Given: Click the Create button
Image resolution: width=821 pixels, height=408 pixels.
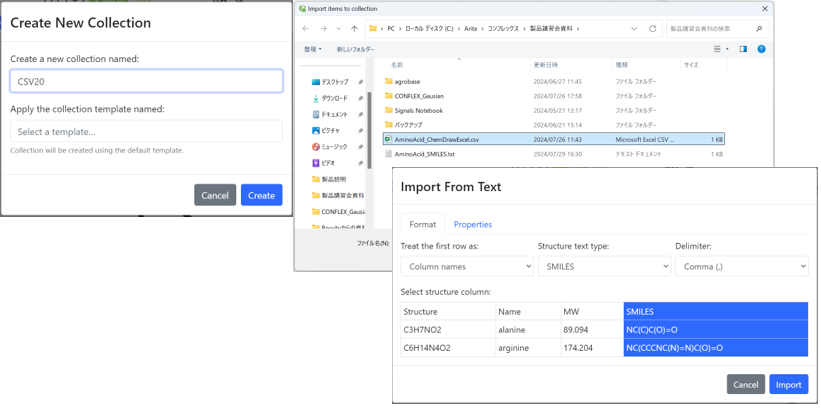Looking at the screenshot, I should pyautogui.click(x=261, y=195).
